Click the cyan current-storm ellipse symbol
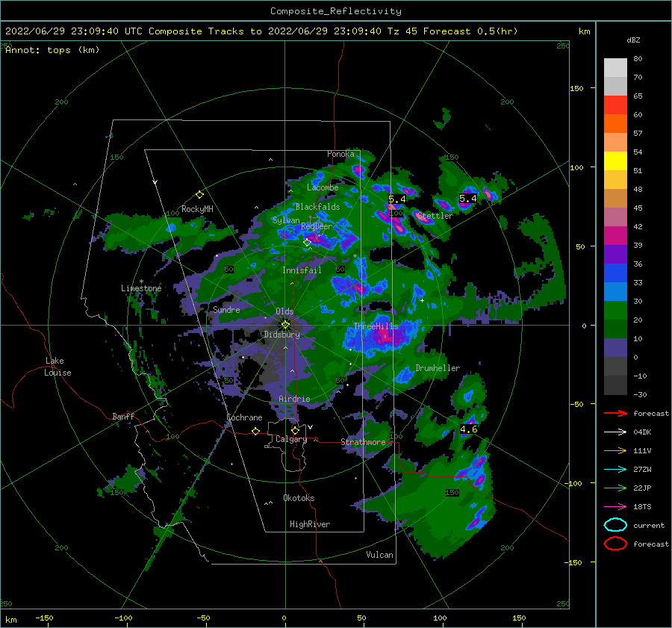Image resolution: width=672 pixels, height=628 pixels. [615, 525]
